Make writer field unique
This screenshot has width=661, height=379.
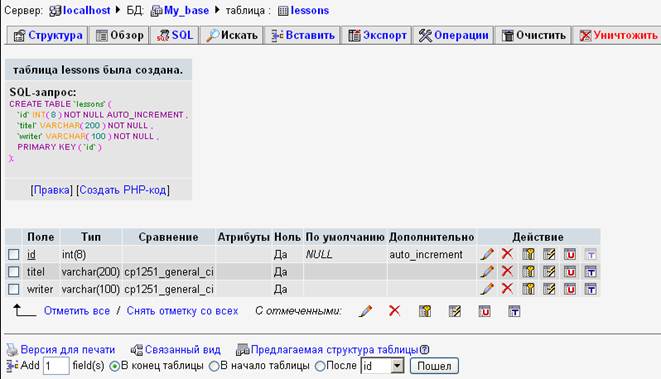pos(570,289)
